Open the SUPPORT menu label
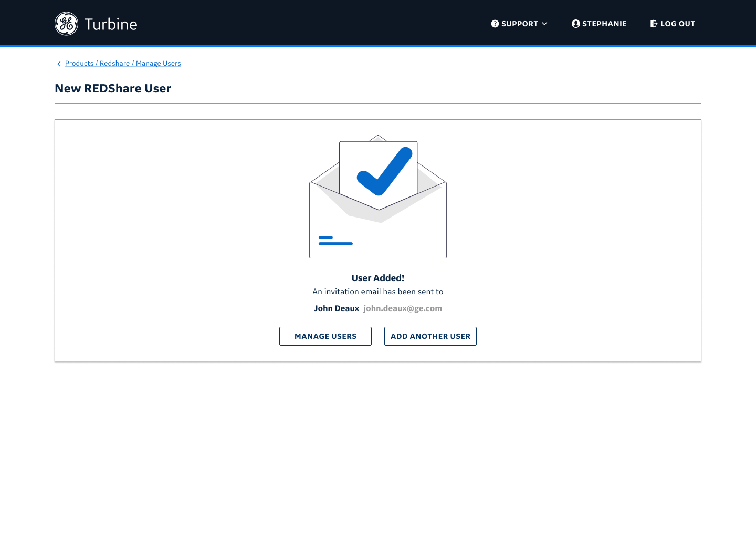This screenshot has width=756, height=538. [x=519, y=24]
